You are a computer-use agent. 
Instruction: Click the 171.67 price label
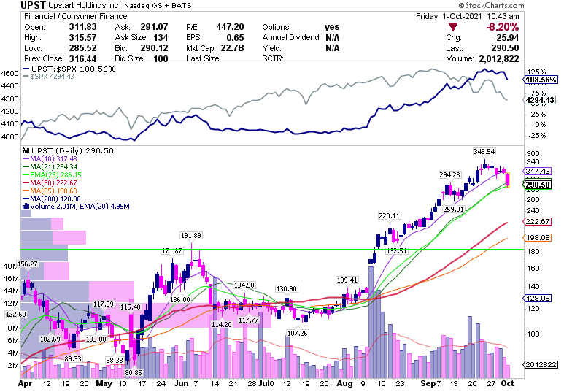coord(172,250)
